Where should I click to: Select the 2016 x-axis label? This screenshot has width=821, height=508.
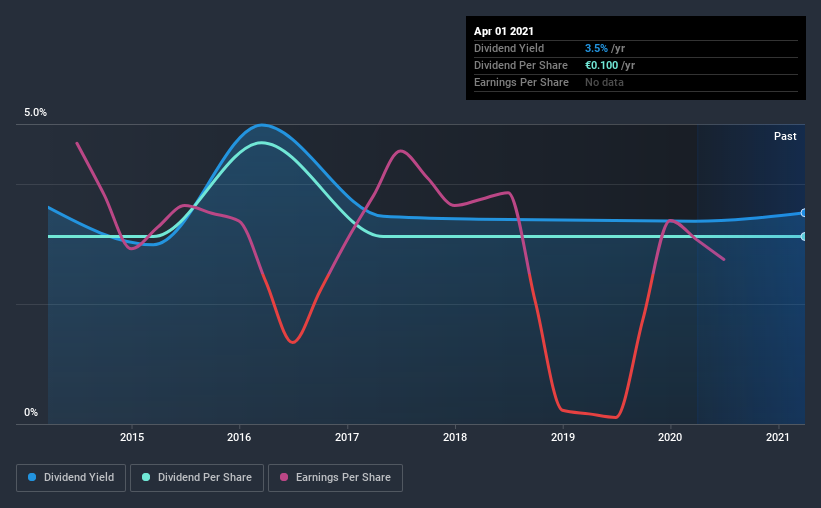(x=239, y=437)
